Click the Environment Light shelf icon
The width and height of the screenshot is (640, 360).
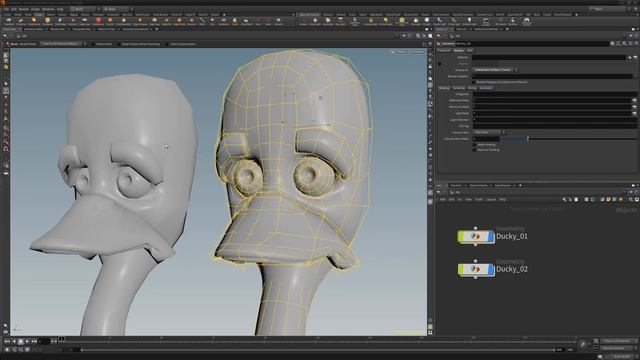401,21
